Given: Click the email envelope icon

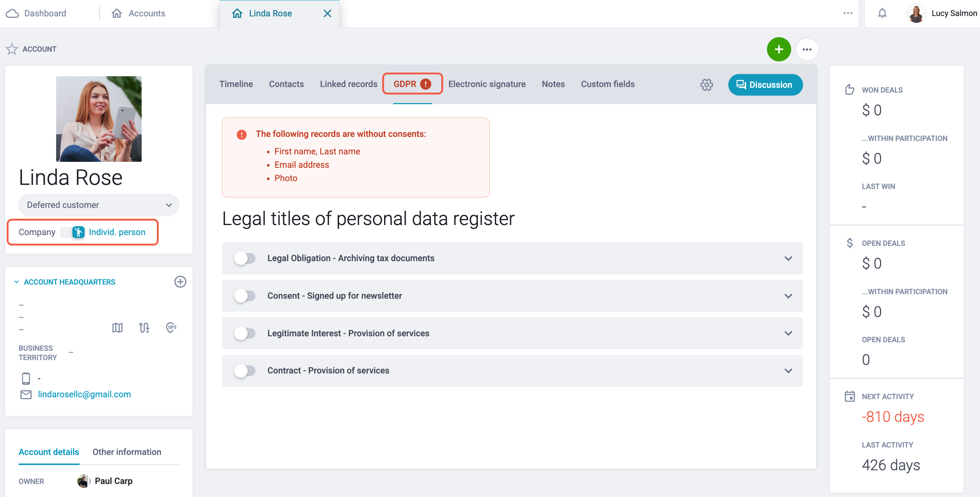Looking at the screenshot, I should pyautogui.click(x=26, y=395).
